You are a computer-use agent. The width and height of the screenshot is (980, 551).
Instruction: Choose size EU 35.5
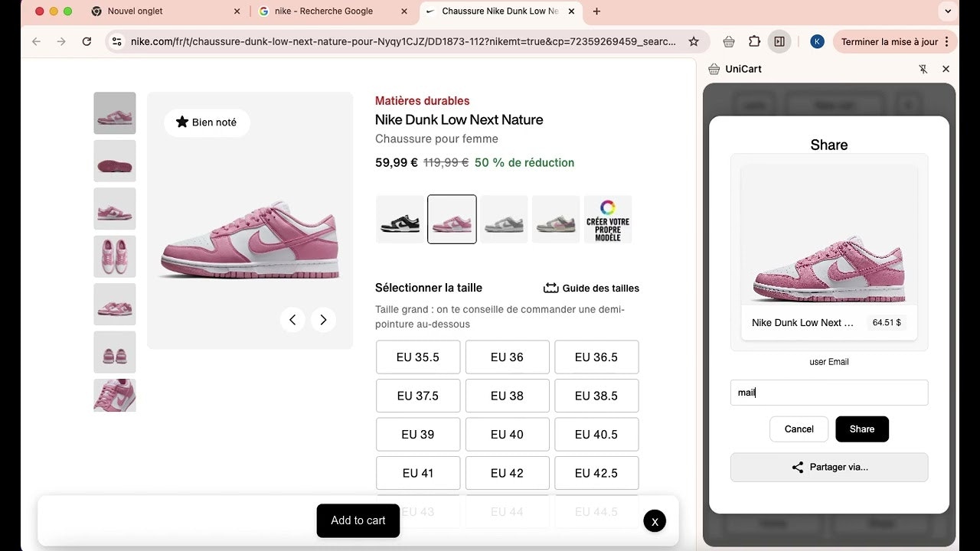(x=418, y=357)
